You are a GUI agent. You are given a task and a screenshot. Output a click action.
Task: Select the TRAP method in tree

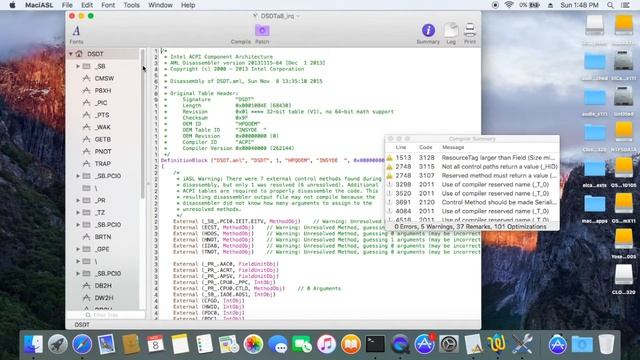coord(102,164)
